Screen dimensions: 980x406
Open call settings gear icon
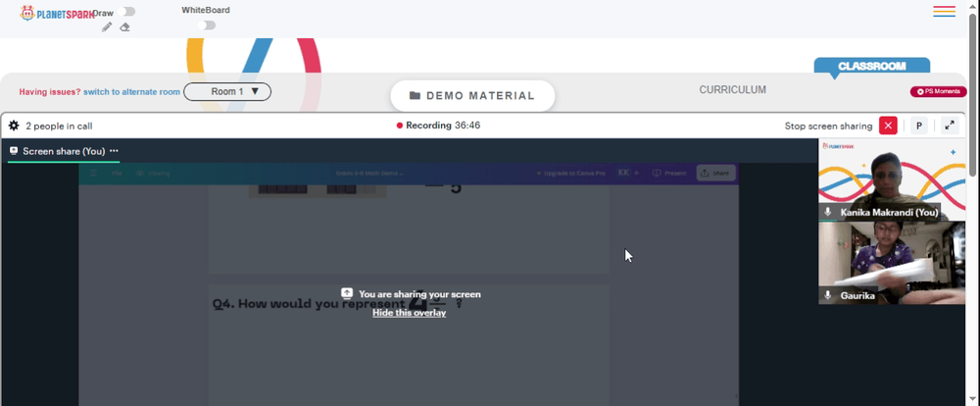coord(14,126)
